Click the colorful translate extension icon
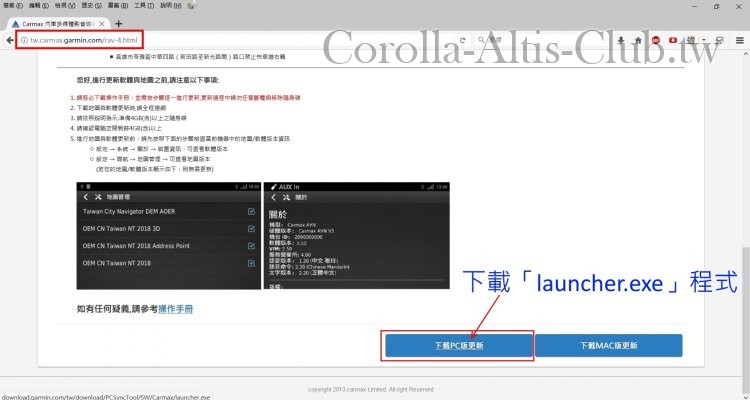The height and width of the screenshot is (400, 750). (691, 40)
